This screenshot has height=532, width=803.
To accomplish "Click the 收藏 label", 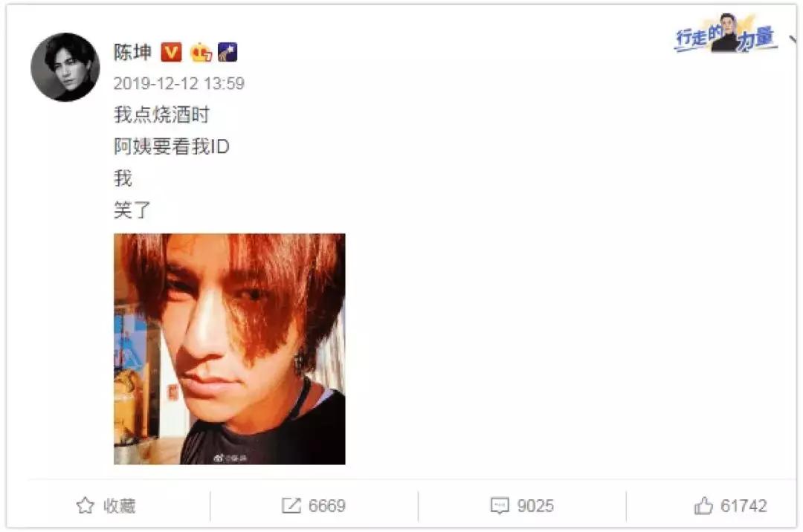I will [119, 505].
